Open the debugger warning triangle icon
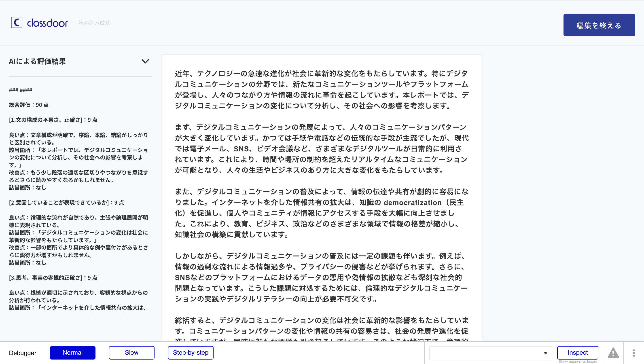 [x=613, y=353]
